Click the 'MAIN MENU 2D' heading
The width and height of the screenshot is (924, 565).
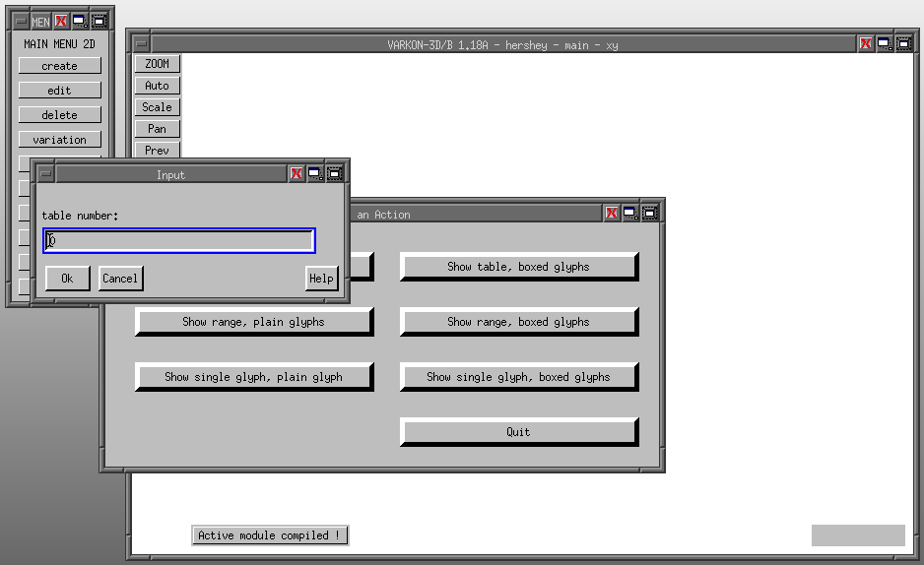59,44
